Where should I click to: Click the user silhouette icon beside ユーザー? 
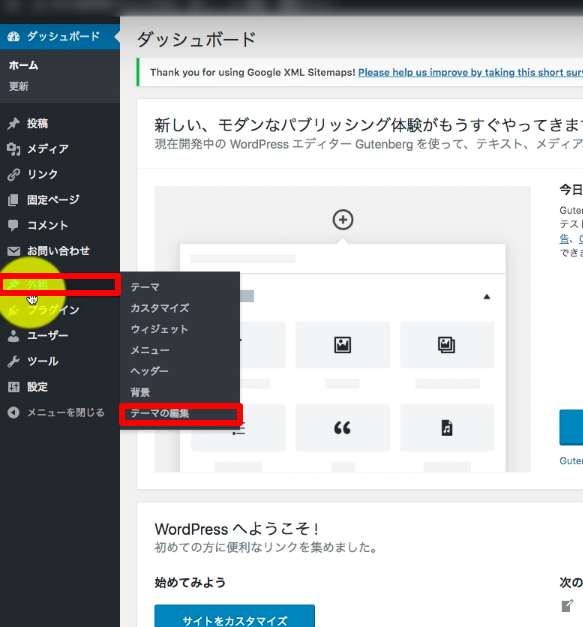[x=14, y=336]
